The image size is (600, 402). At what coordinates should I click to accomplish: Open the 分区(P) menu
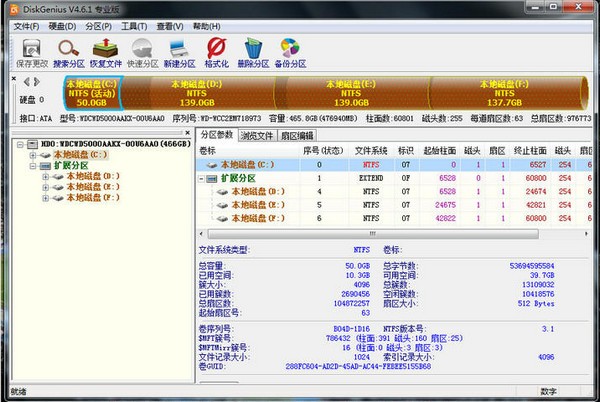[x=98, y=26]
